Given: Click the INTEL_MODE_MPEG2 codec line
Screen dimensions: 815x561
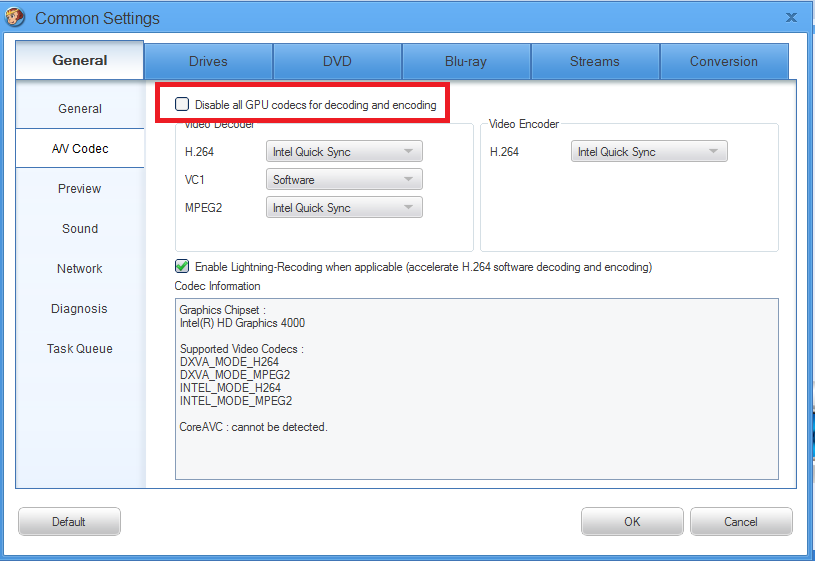Looking at the screenshot, I should pos(236,401).
